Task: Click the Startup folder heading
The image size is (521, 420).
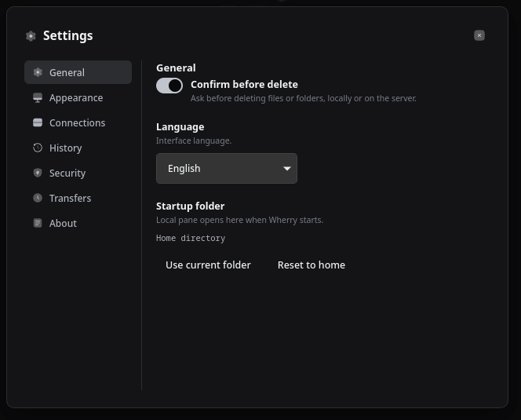Action: coord(191,206)
